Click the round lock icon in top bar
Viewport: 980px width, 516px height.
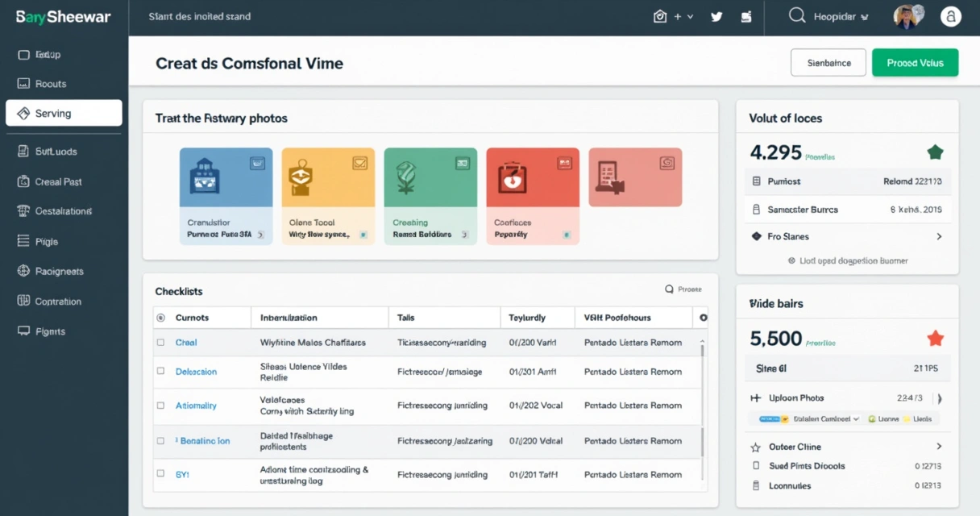951,17
